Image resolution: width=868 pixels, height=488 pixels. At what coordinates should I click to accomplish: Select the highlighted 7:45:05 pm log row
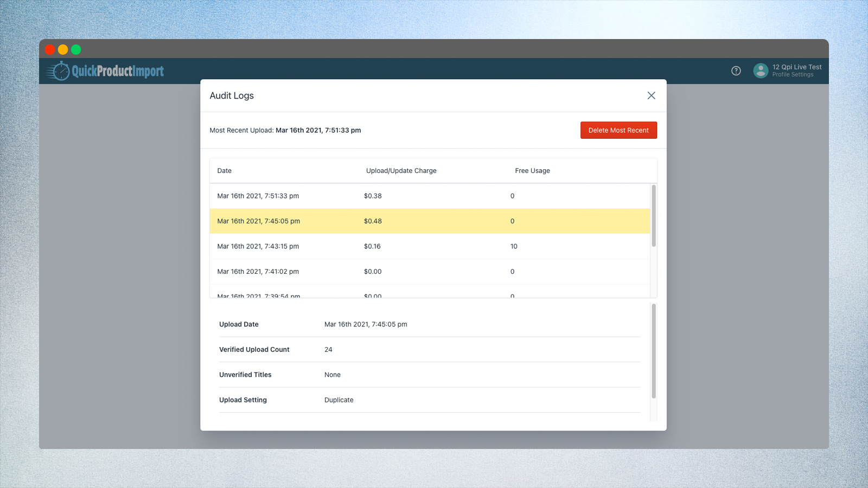point(430,221)
